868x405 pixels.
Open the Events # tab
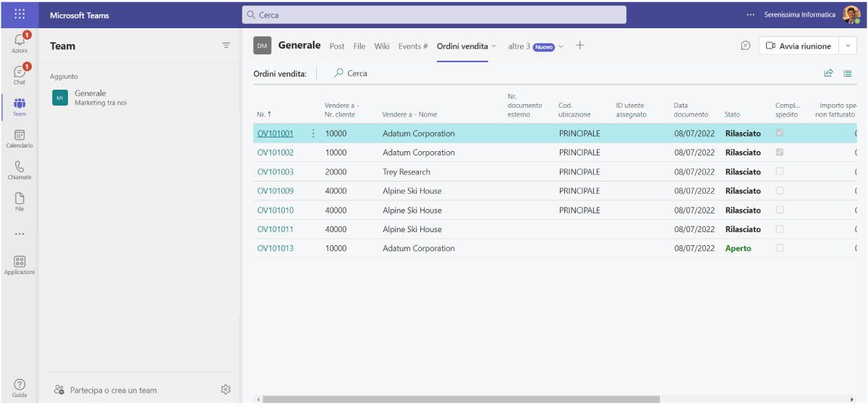pyautogui.click(x=413, y=46)
